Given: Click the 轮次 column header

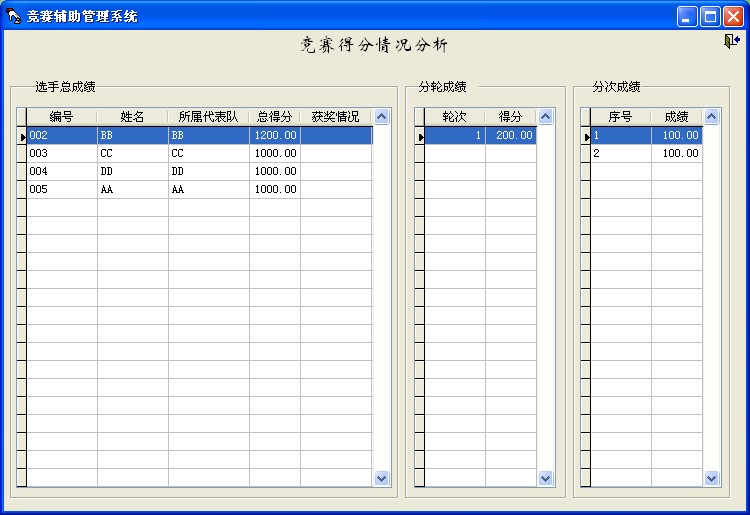Looking at the screenshot, I should (x=455, y=117).
